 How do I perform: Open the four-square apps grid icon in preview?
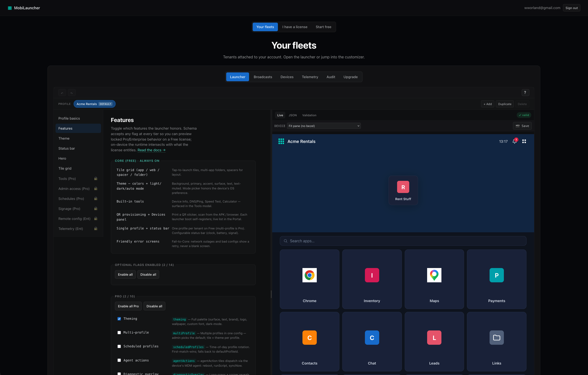pyautogui.click(x=524, y=141)
